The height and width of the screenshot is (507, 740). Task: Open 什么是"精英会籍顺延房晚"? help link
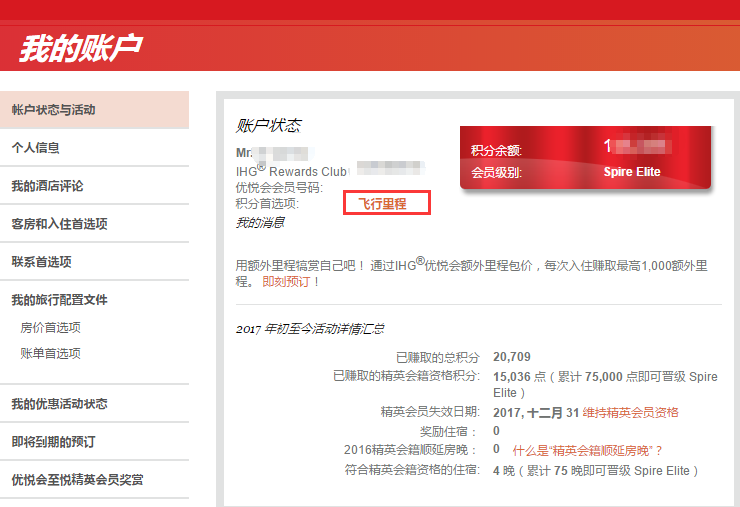[x=588, y=451]
